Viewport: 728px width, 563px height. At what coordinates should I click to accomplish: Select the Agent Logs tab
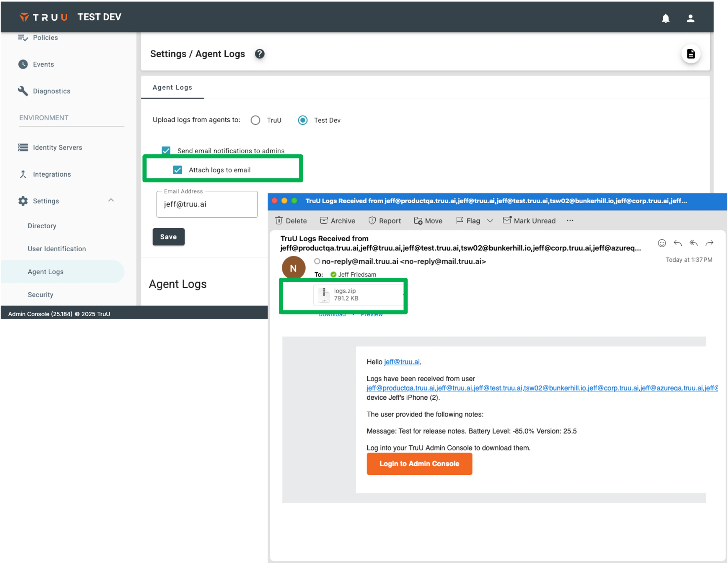coord(172,87)
